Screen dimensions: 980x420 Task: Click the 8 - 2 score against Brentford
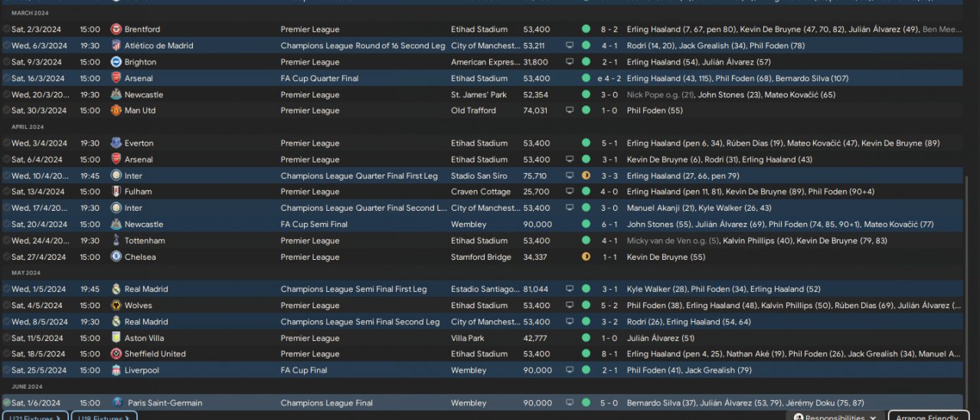point(609,29)
